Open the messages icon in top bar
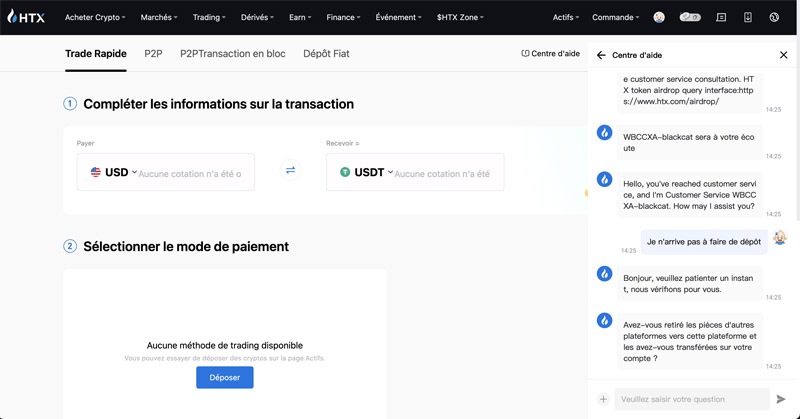Image resolution: width=800 pixels, height=419 pixels. [721, 17]
